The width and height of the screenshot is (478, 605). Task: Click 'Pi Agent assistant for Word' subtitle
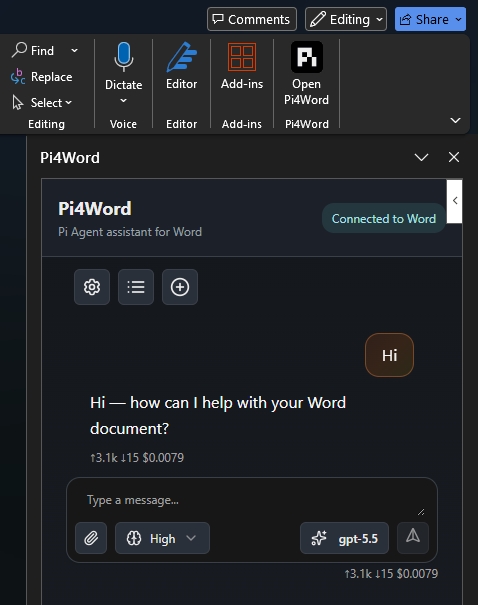[130, 232]
